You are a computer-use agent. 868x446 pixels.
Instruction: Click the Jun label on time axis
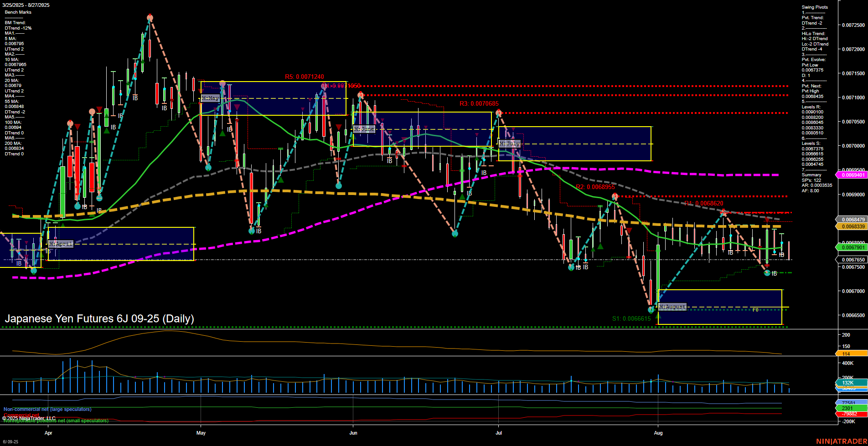point(353,433)
